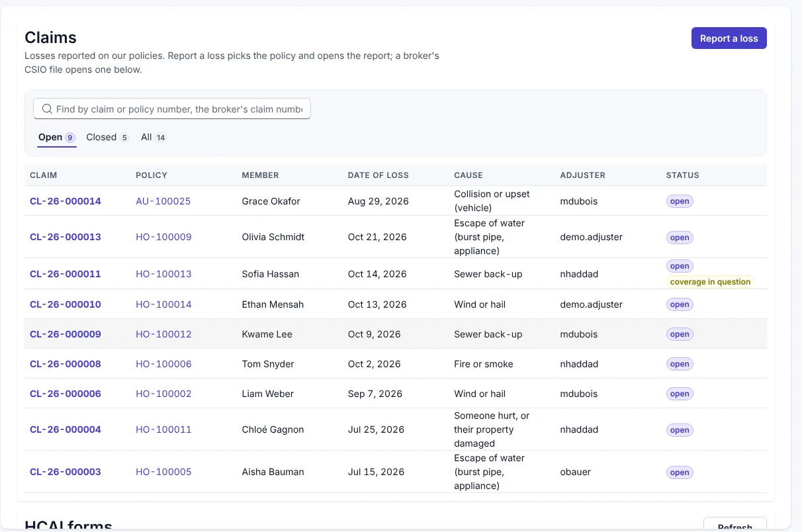The width and height of the screenshot is (802, 532).
Task: Open claim CL-26-000011
Action: (66, 274)
